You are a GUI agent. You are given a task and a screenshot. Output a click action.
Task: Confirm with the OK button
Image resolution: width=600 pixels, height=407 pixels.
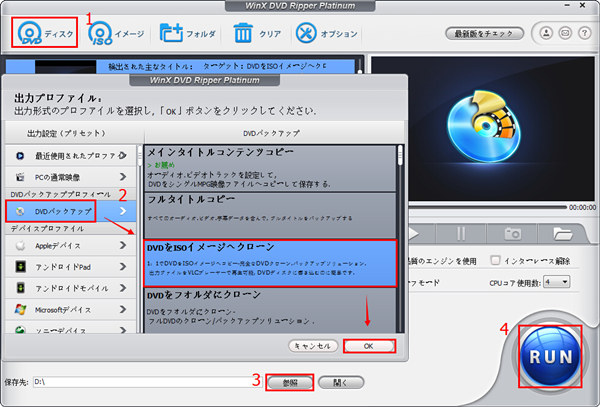coord(369,346)
